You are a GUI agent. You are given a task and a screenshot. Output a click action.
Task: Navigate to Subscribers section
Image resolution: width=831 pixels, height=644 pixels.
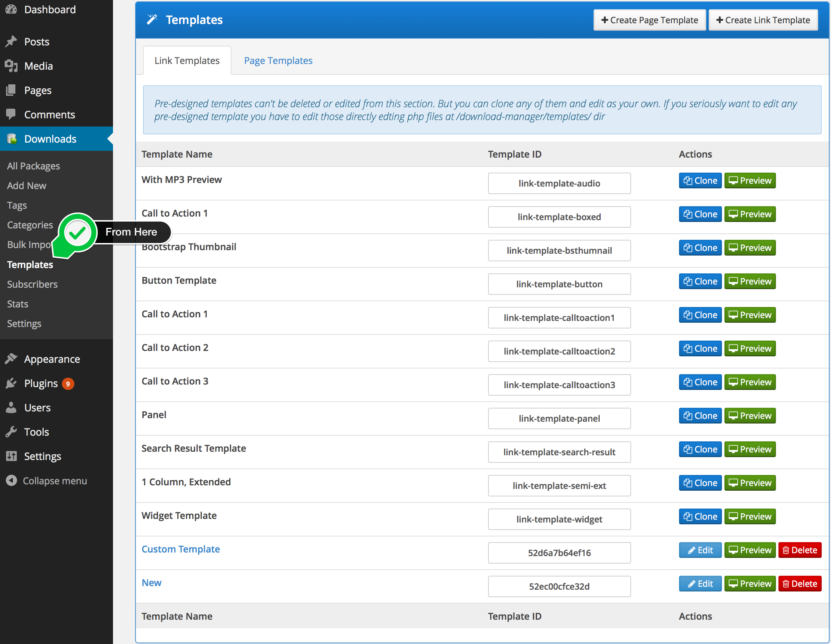[33, 284]
